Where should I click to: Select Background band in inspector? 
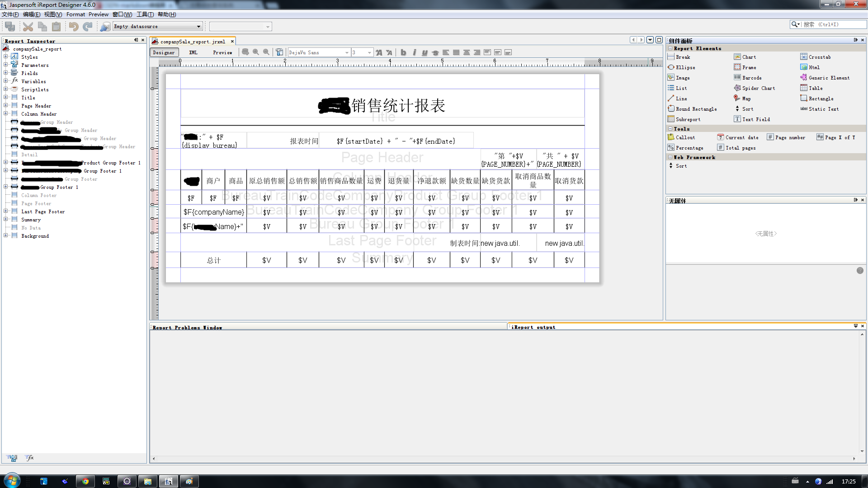coord(35,236)
